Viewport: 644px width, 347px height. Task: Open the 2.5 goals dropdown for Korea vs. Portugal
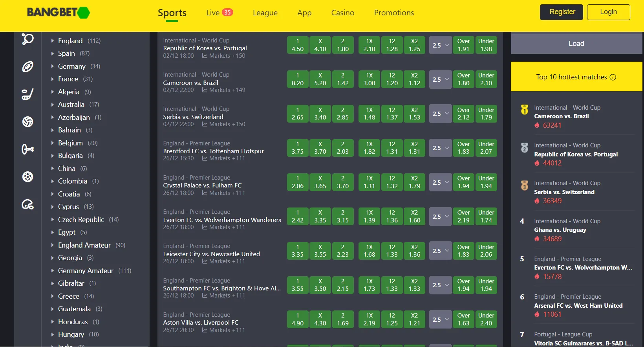(440, 45)
